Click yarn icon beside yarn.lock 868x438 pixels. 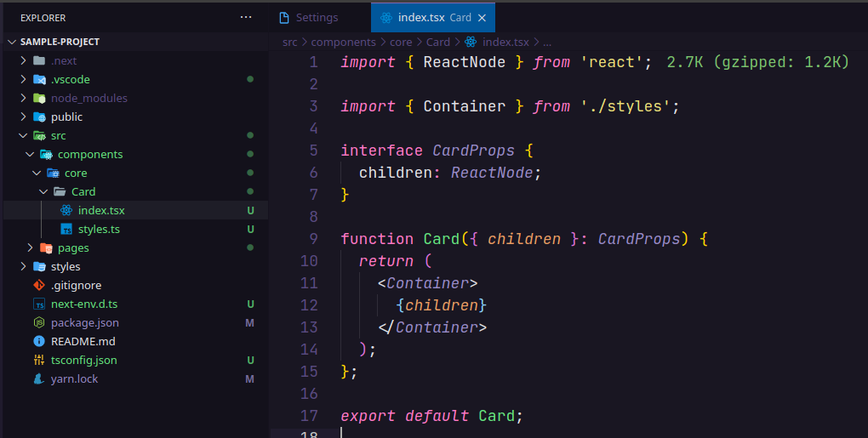(39, 378)
